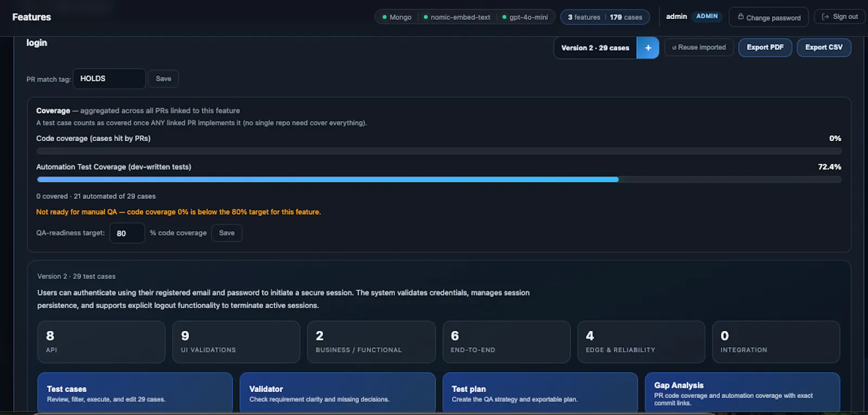
Task: Open the Gap Analysis tab card
Action: pyautogui.click(x=742, y=393)
